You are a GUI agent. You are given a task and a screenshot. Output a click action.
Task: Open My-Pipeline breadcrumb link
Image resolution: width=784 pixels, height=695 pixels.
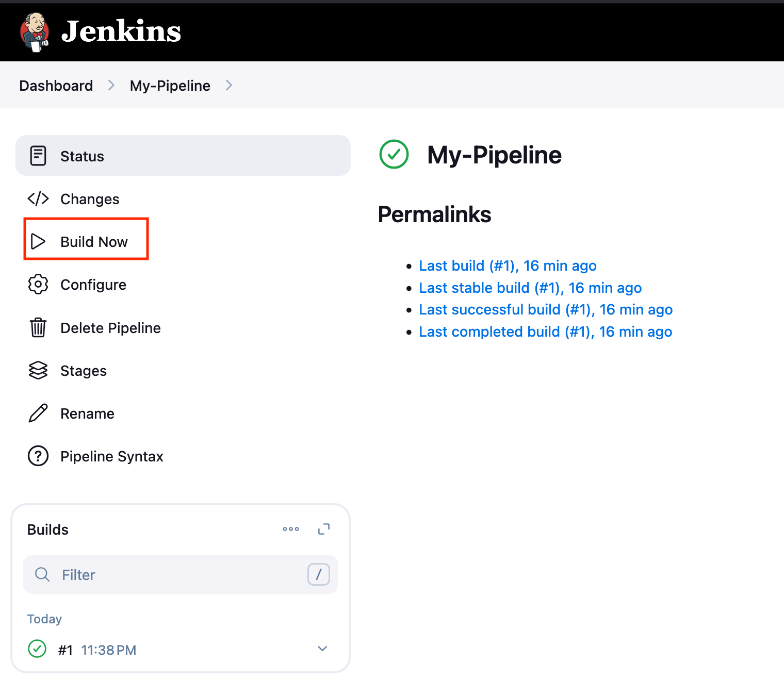tap(170, 86)
